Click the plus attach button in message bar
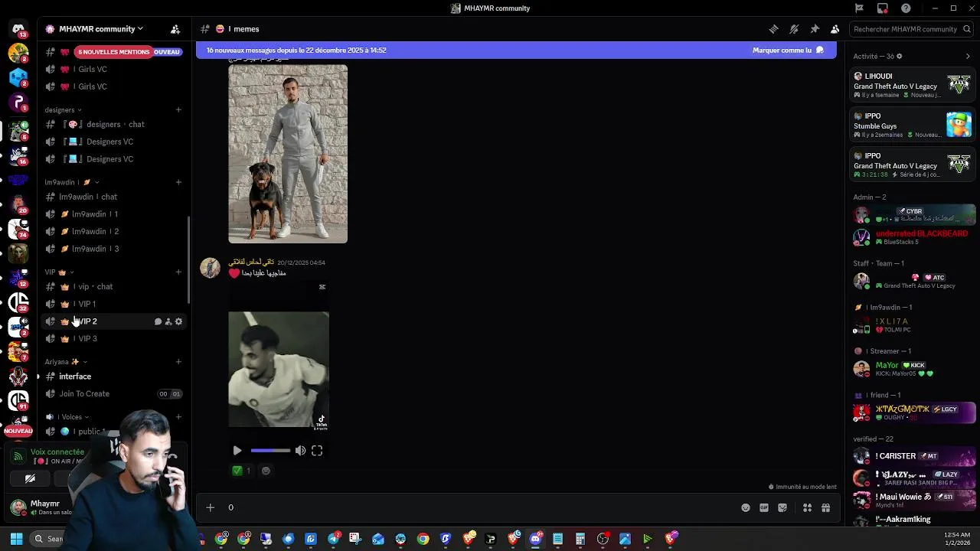The height and width of the screenshot is (551, 980). 210,507
